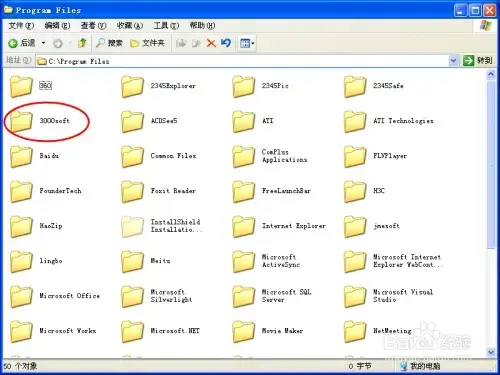This screenshot has height=375, width=500.
Task: Click the Back arrow button
Action: click(x=22, y=43)
